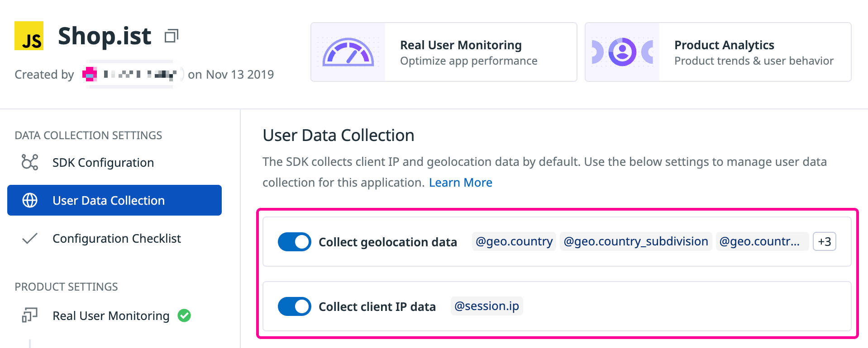Turn off the Collect client IP data toggle
The height and width of the screenshot is (348, 868).
pyautogui.click(x=294, y=306)
